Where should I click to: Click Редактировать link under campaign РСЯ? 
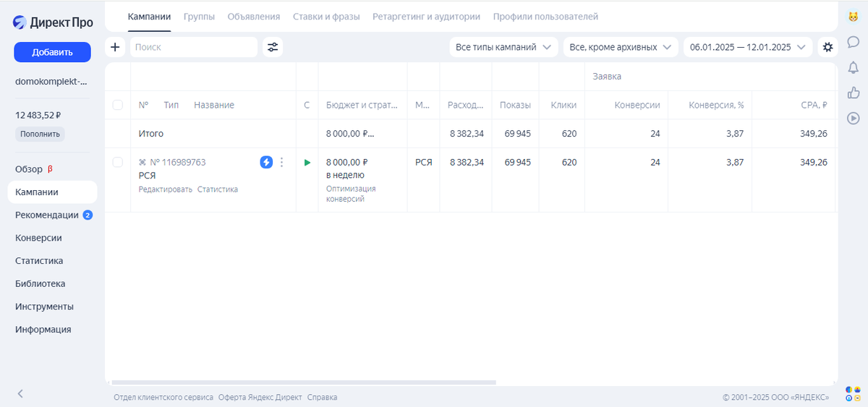tap(166, 189)
